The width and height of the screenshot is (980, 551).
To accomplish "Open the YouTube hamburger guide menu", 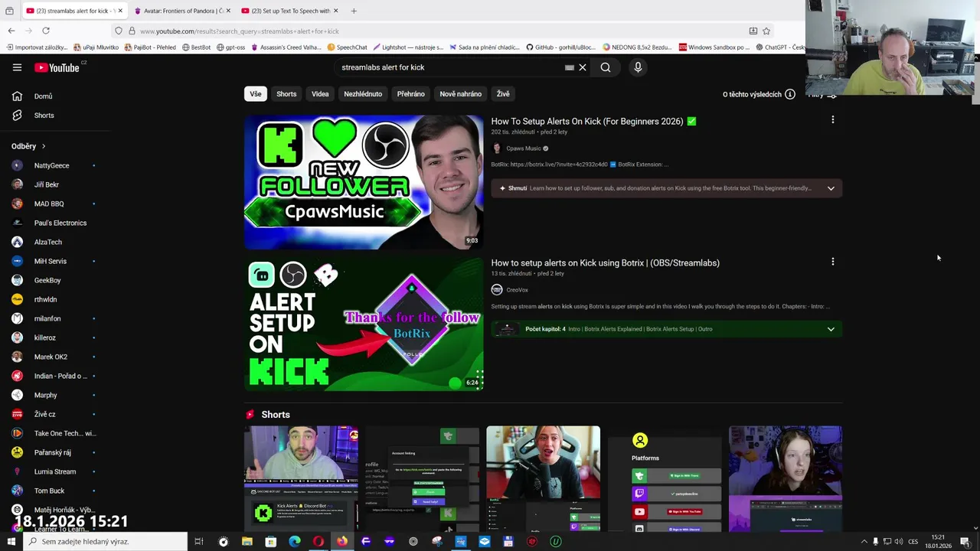I will pos(17,67).
